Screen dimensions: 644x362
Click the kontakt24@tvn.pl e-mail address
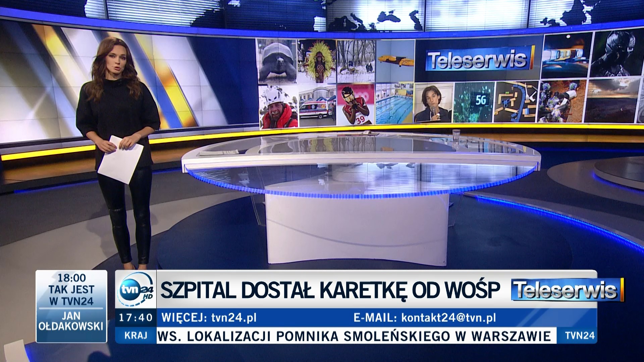pyautogui.click(x=448, y=318)
